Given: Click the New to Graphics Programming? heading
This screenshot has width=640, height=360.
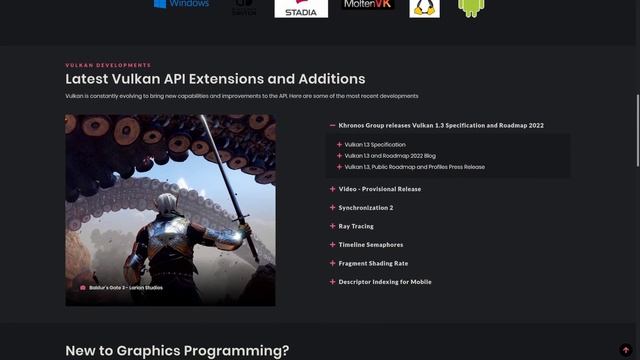Looking at the screenshot, I should (177, 351).
